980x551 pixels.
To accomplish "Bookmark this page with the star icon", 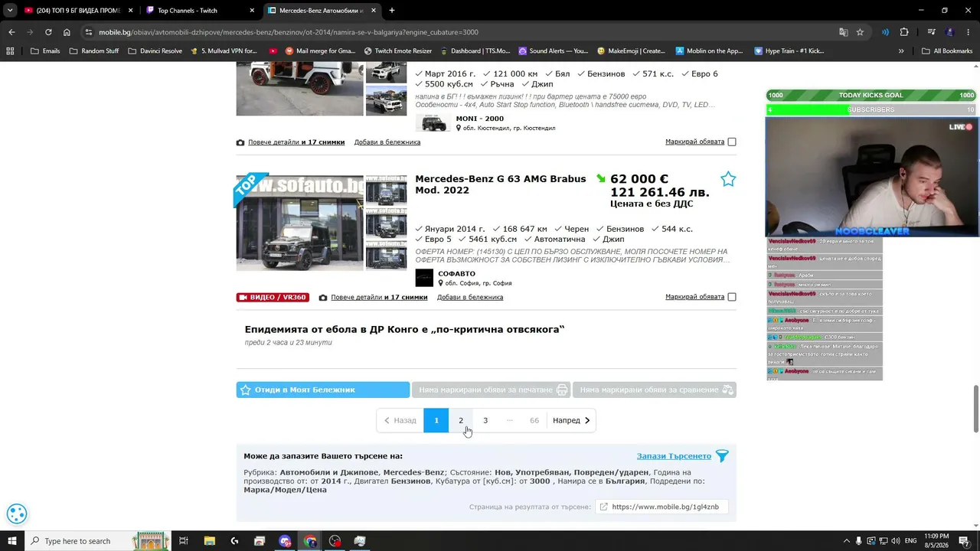I will (x=860, y=32).
